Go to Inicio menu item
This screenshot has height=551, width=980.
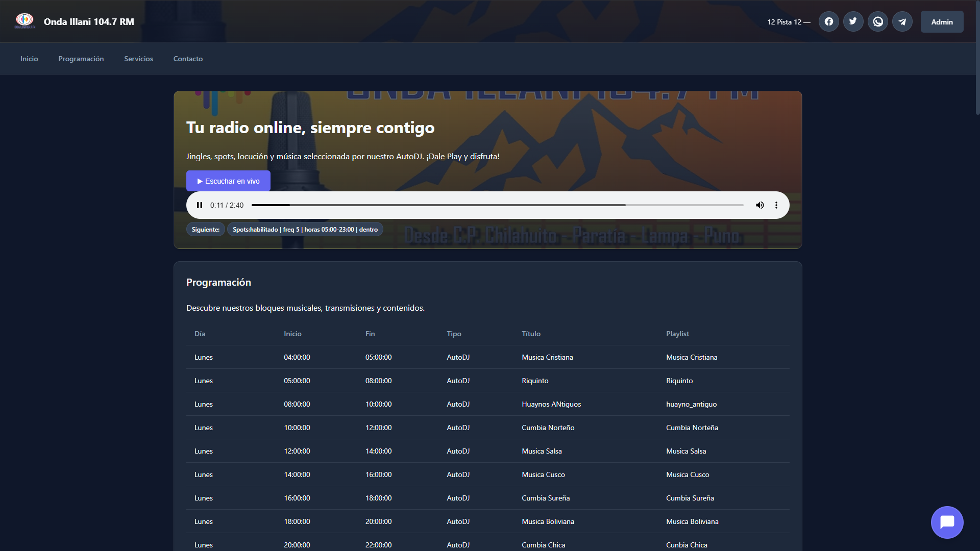point(29,59)
